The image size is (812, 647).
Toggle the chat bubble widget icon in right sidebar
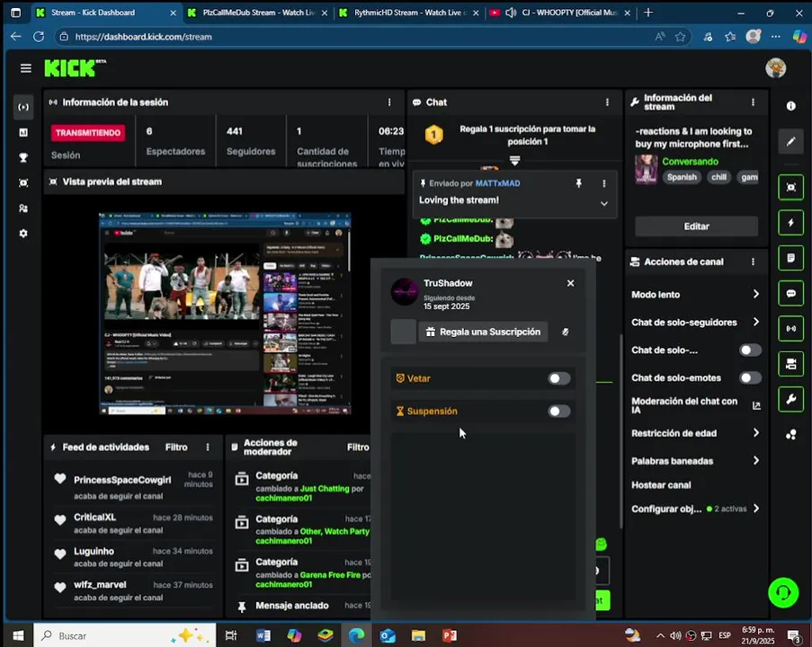click(x=790, y=293)
